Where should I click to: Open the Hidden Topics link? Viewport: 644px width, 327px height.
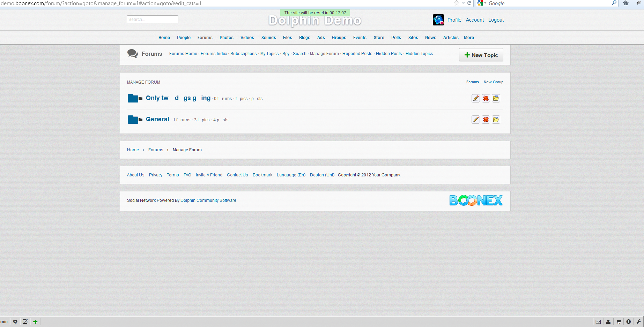click(419, 54)
